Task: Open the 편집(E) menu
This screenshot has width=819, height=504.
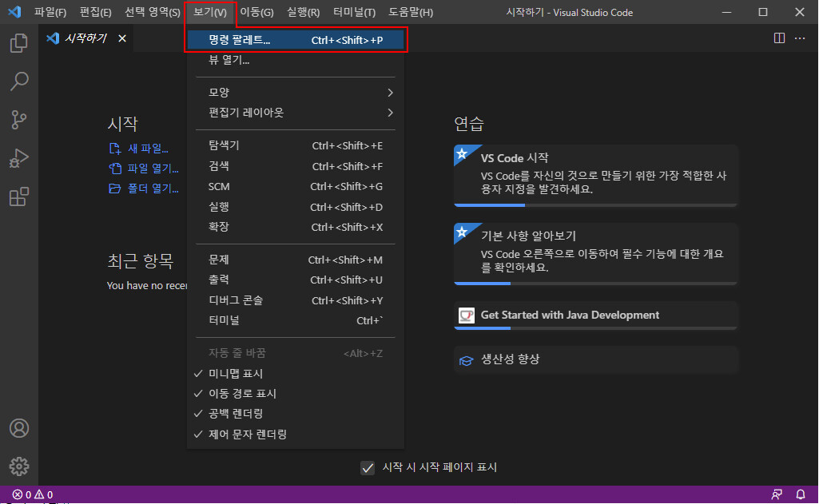Action: (95, 12)
